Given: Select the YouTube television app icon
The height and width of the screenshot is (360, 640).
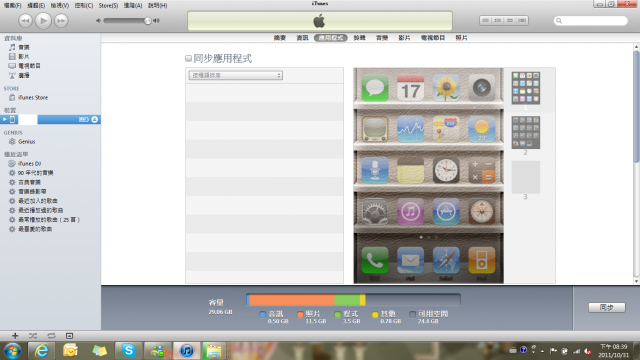Looking at the screenshot, I should click(375, 129).
